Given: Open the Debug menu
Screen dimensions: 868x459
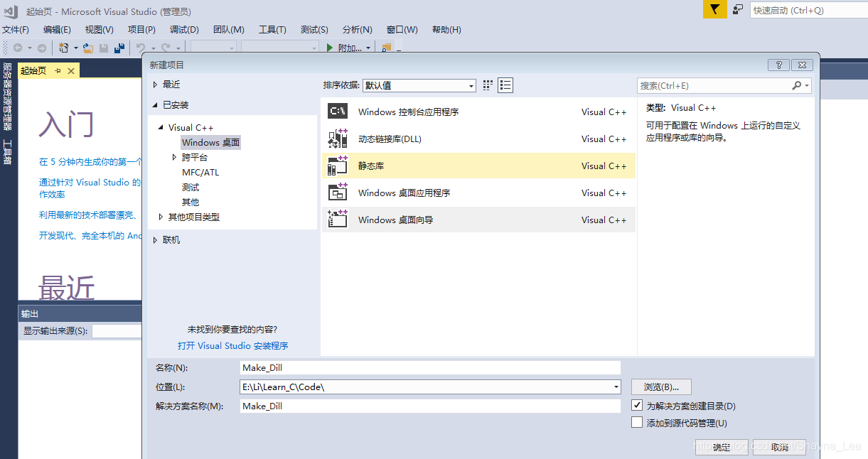Looking at the screenshot, I should (184, 29).
